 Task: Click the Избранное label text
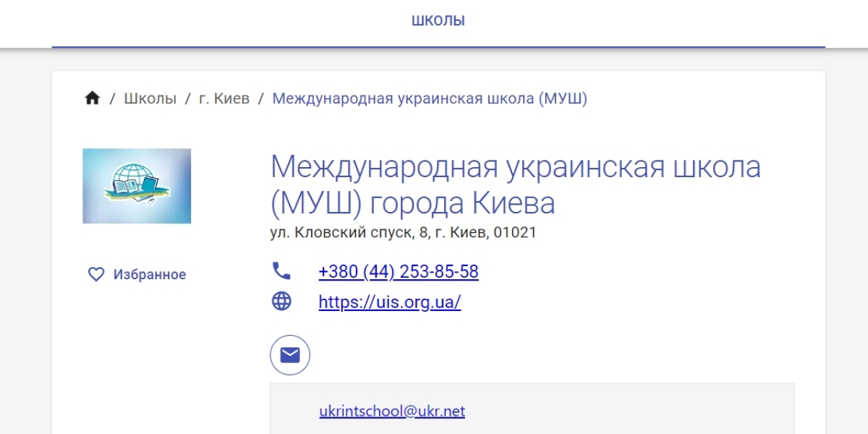click(x=150, y=275)
